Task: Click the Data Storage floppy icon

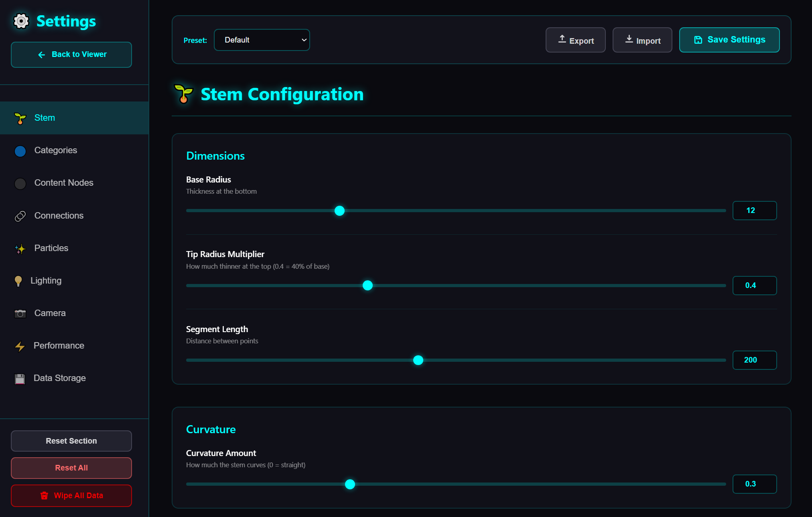Action: (20, 379)
